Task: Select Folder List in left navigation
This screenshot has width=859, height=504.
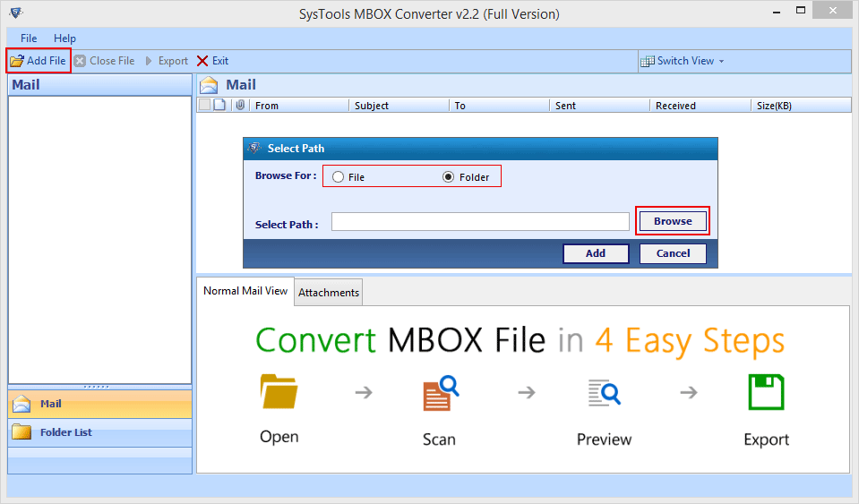Action: (99, 432)
